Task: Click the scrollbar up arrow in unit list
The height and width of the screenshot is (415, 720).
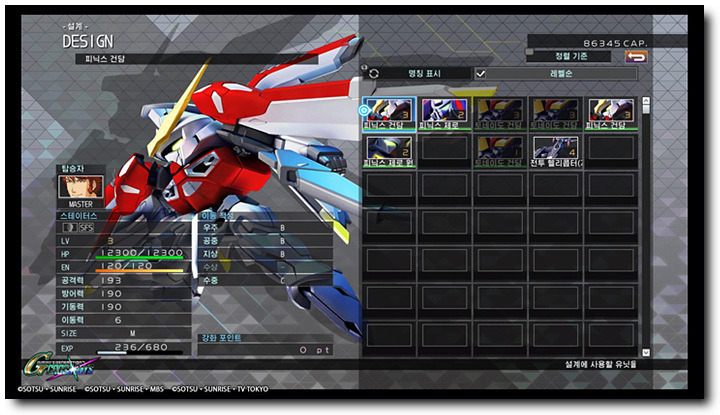Action: 646,100
